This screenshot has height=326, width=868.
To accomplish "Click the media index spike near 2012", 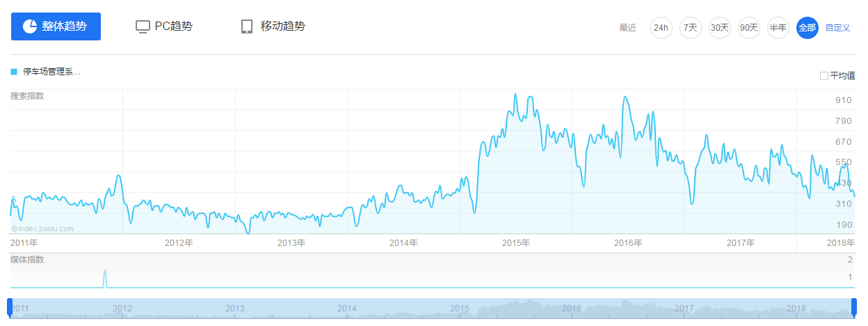I will tap(105, 278).
